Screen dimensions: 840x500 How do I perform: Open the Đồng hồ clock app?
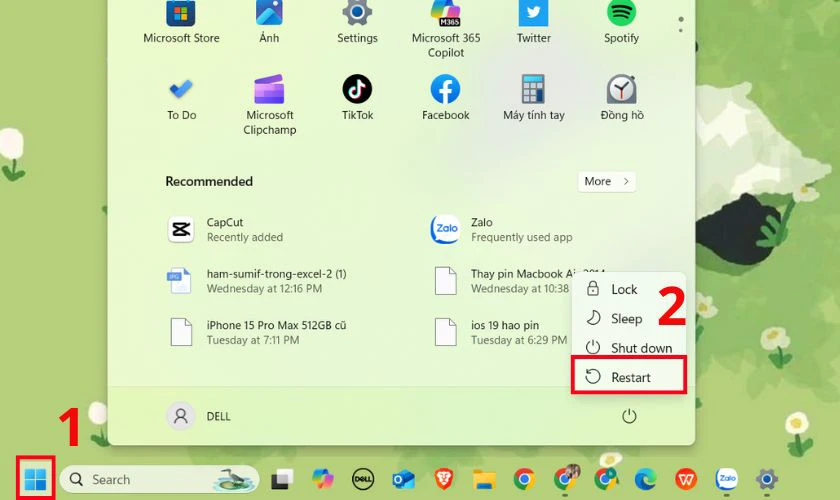[621, 98]
